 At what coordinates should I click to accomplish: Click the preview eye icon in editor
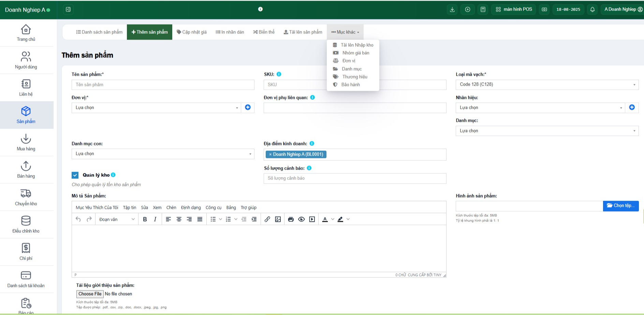click(x=301, y=219)
